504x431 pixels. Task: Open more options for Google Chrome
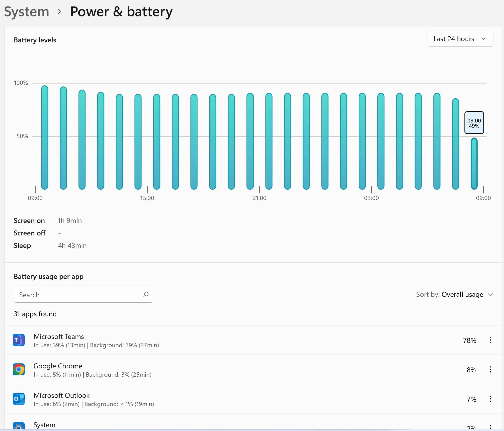(x=490, y=369)
